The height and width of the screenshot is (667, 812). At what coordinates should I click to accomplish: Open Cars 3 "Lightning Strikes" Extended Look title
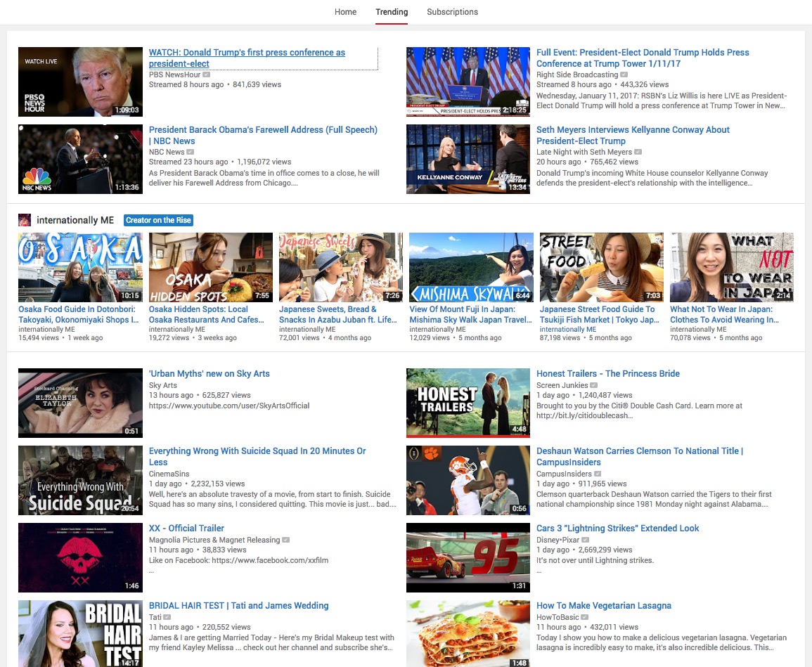click(618, 529)
